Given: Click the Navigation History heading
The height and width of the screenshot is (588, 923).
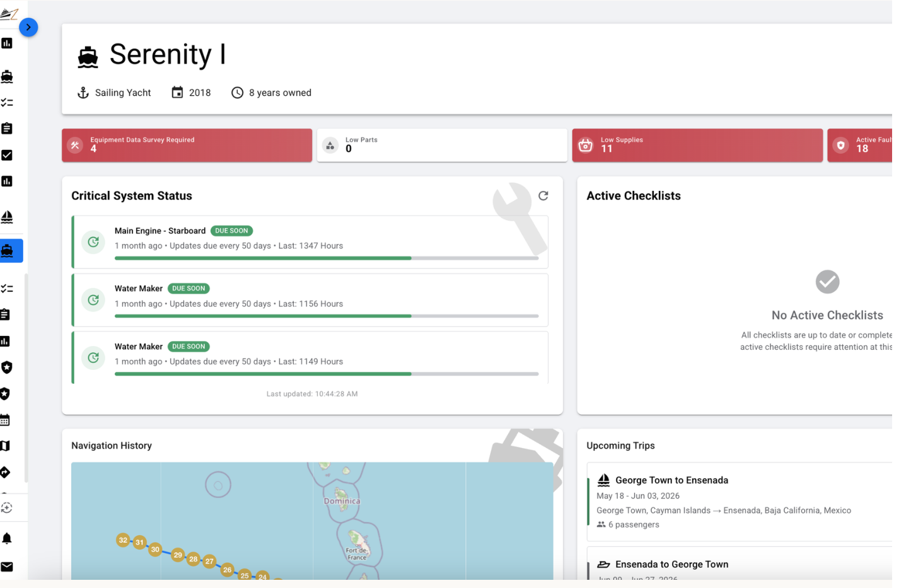Looking at the screenshot, I should [x=112, y=446].
